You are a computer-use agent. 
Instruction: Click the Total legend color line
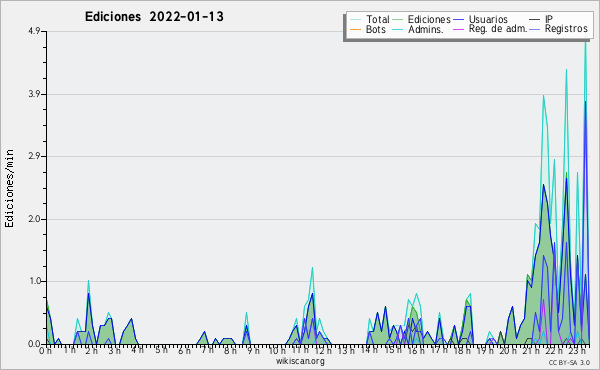point(355,20)
